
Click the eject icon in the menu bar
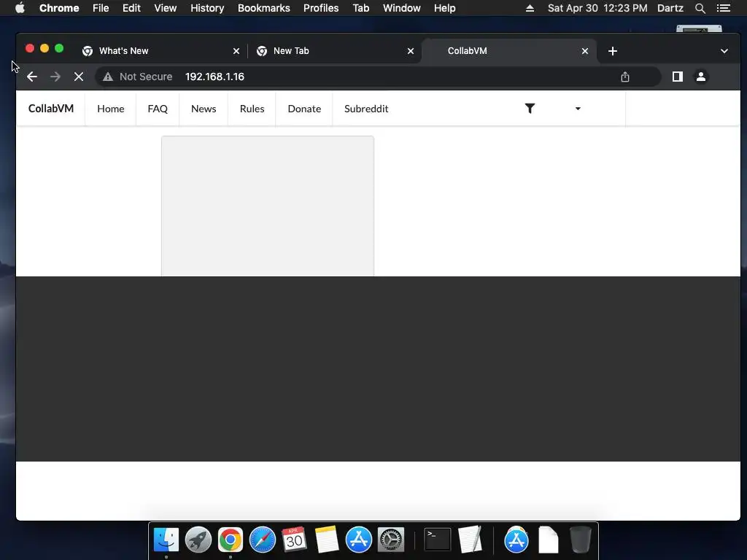pos(530,8)
